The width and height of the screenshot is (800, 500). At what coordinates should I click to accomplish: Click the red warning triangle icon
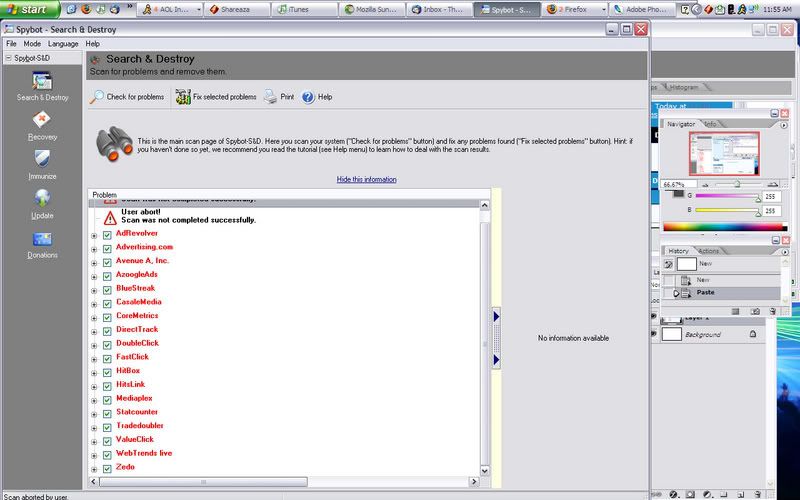click(110, 218)
